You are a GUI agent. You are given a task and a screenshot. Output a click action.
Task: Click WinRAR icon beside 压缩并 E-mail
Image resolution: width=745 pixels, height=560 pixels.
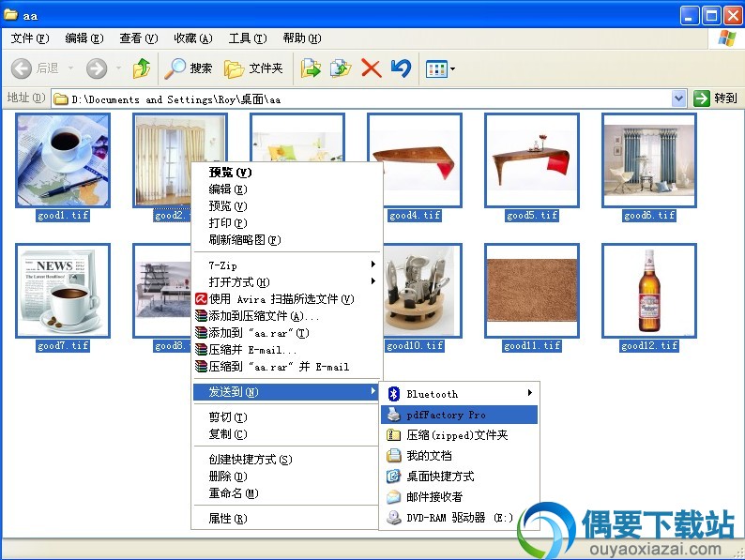click(x=201, y=350)
